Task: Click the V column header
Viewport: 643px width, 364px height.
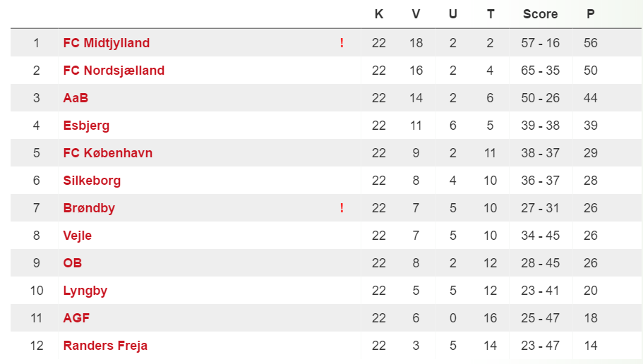Action: pos(416,14)
